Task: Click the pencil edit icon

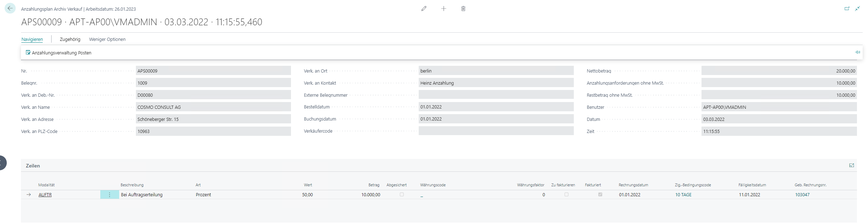Action: coord(424,9)
